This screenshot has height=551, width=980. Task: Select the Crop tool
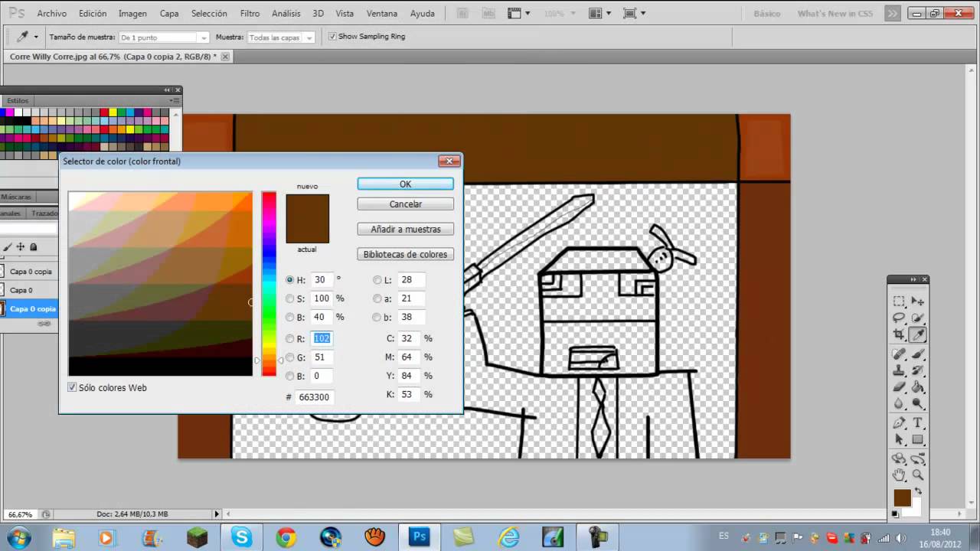900,334
